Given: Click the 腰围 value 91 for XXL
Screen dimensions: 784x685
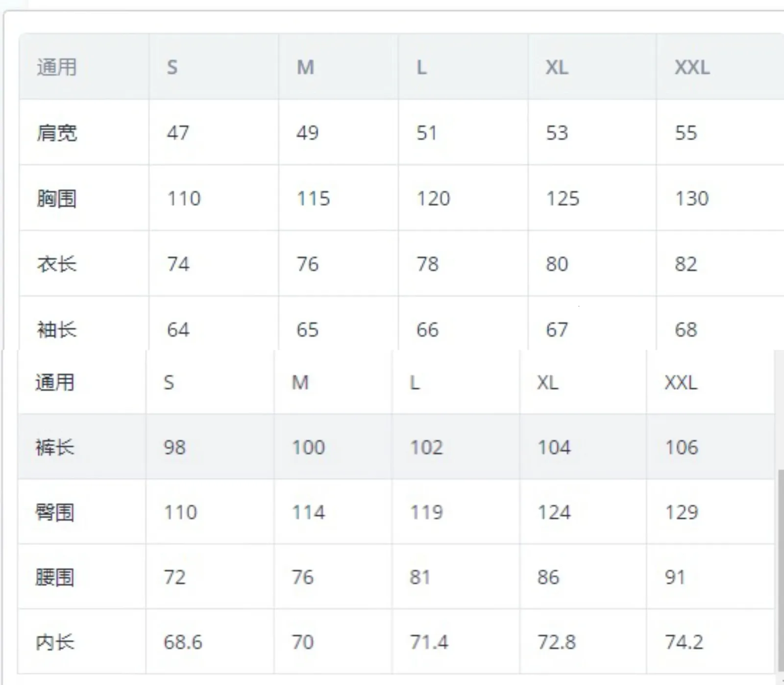Looking at the screenshot, I should (675, 577).
